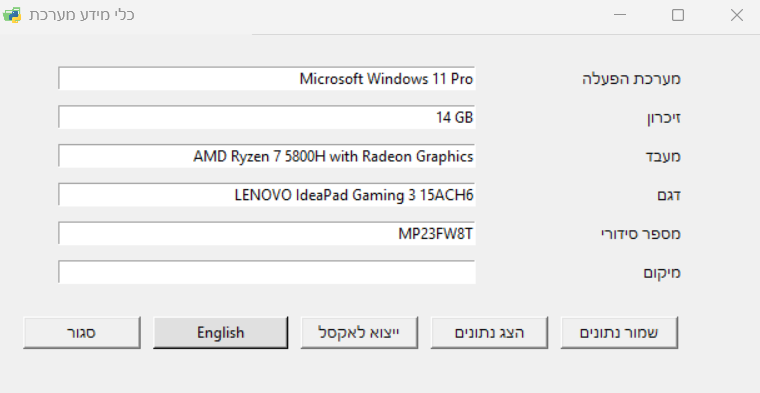760x393 pixels.
Task: Click the serial number field MP23FW8T
Action: click(x=267, y=234)
